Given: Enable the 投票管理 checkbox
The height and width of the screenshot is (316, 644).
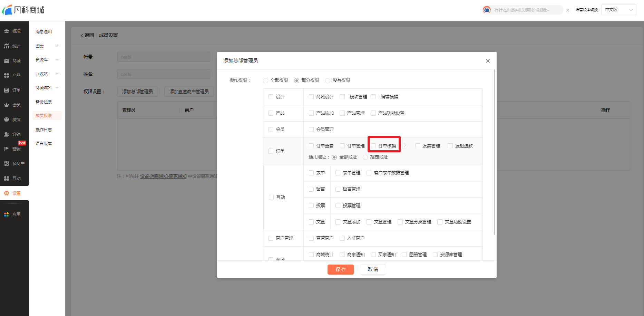Looking at the screenshot, I should [338, 206].
